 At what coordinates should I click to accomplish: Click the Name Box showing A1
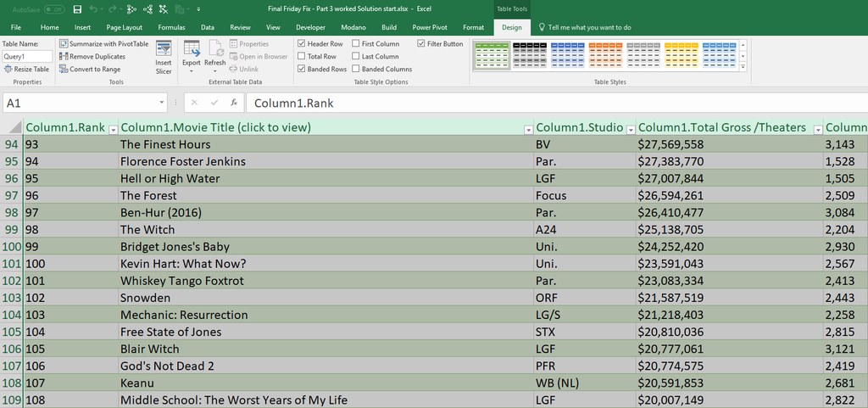click(x=81, y=103)
